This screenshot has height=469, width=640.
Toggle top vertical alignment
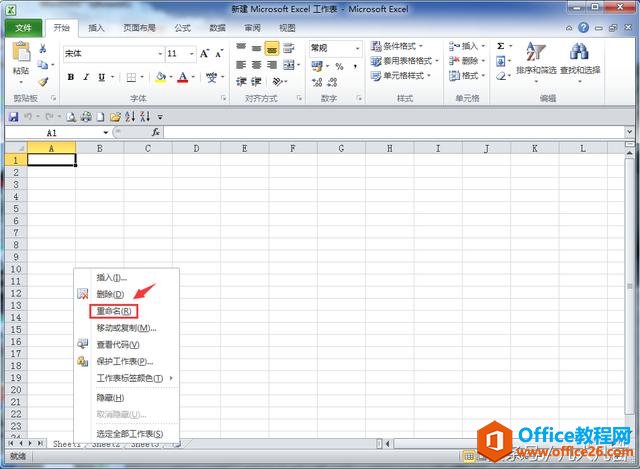click(241, 47)
